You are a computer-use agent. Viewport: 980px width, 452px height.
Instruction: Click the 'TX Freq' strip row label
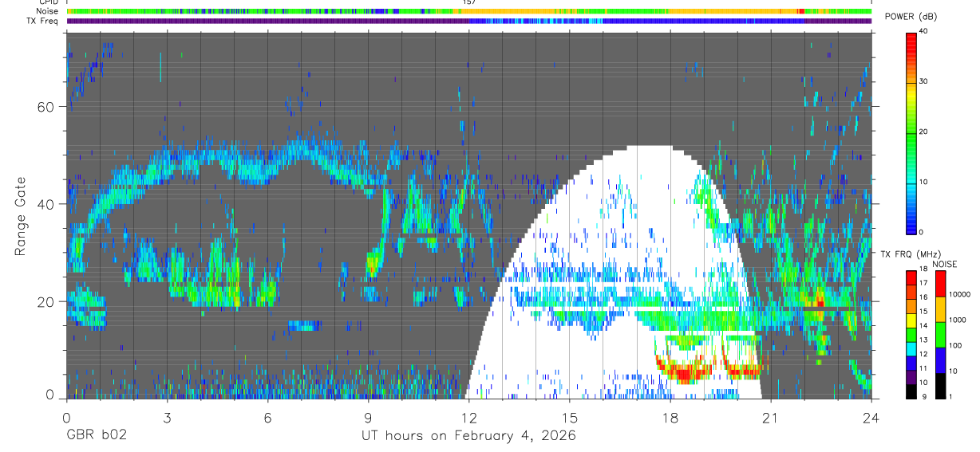43,21
